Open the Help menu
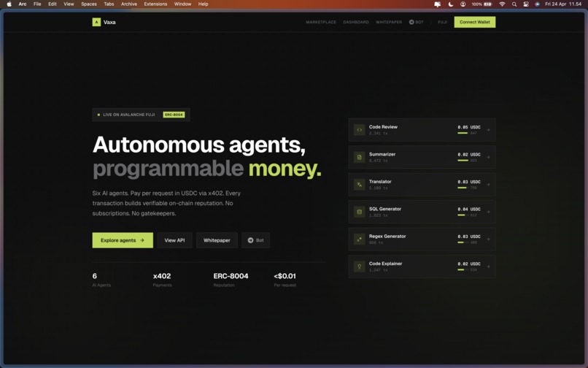 pos(204,4)
